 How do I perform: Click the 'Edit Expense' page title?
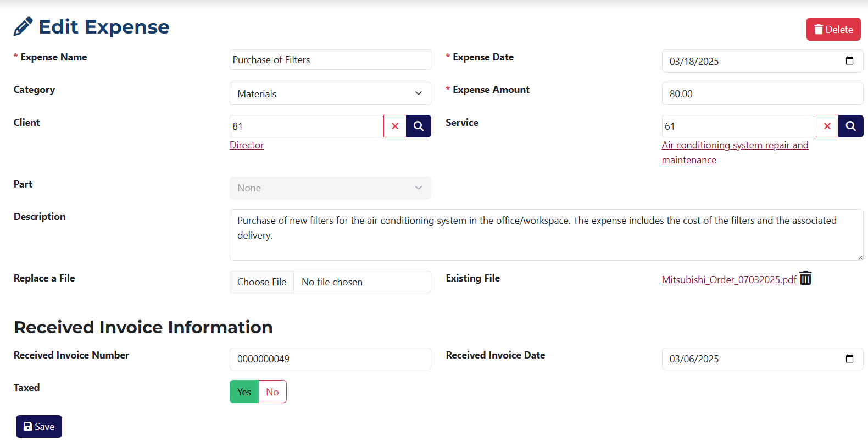coord(104,26)
